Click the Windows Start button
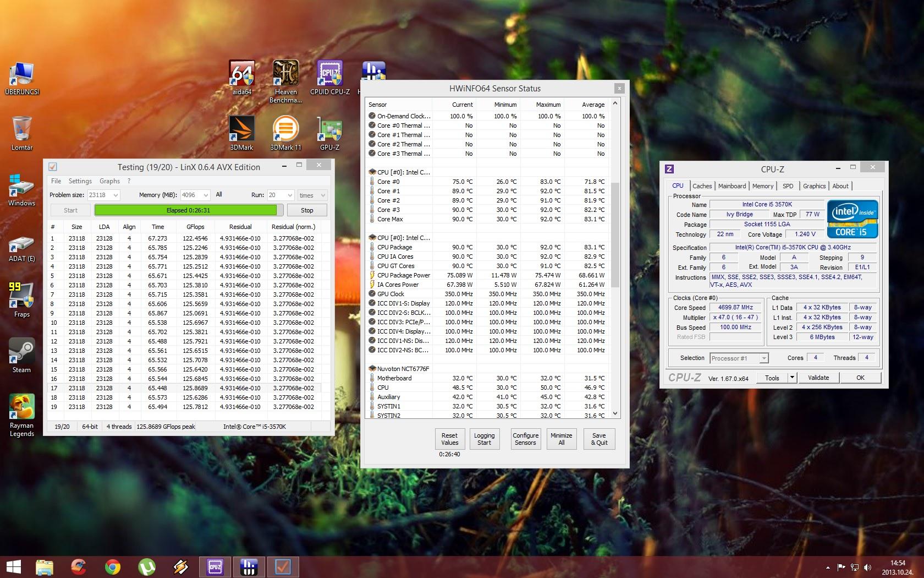This screenshot has height=578, width=924. click(13, 566)
